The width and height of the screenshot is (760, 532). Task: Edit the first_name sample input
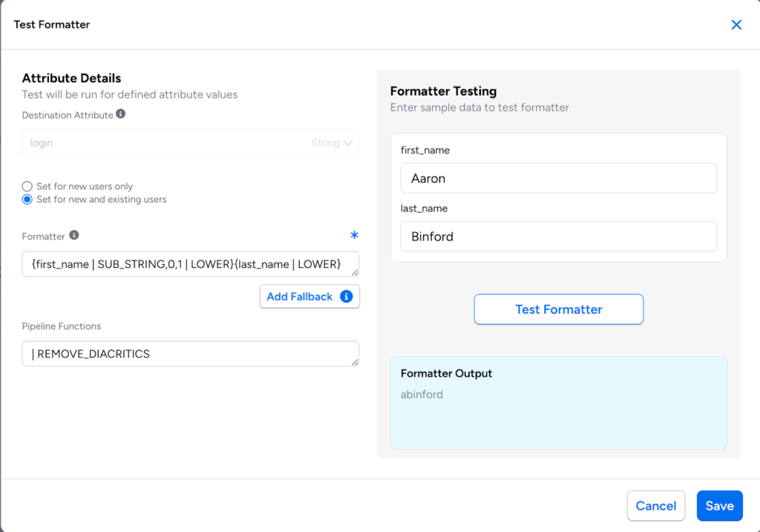coord(558,179)
